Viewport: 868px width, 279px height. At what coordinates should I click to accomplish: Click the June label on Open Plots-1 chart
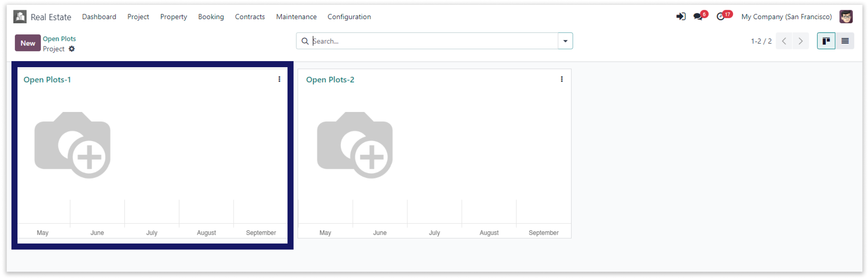97,233
